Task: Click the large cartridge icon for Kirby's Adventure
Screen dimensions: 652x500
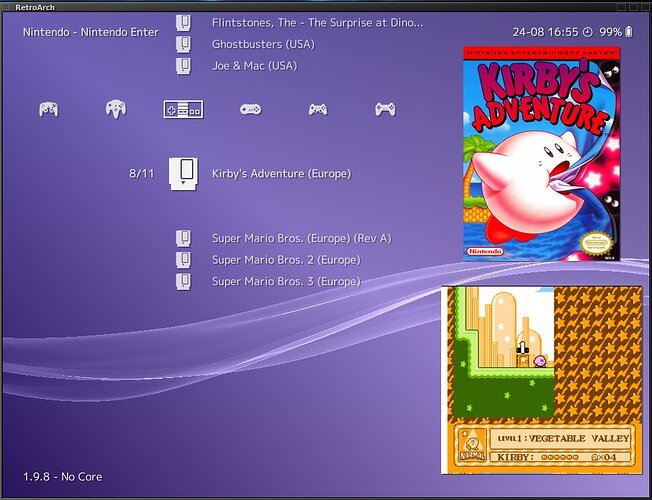Action: coord(183,174)
